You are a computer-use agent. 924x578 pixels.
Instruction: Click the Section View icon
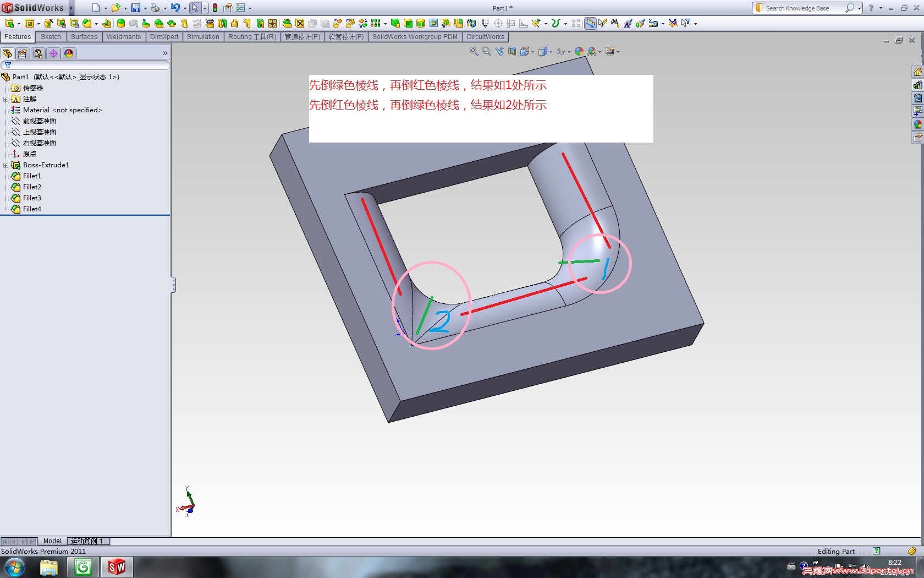(x=512, y=51)
